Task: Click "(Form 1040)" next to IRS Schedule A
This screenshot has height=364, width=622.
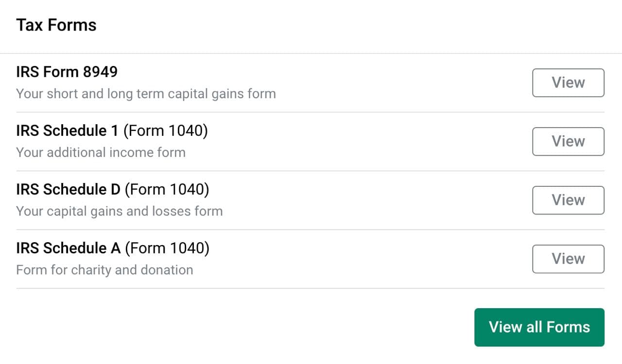Action: tap(167, 248)
